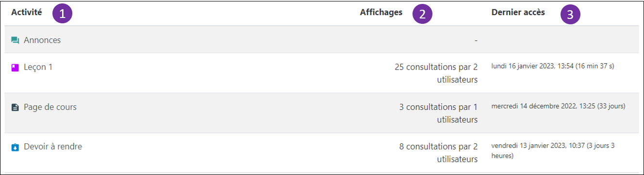Click the lundi 16 janvier 2023 access date
Image resolution: width=644 pixels, height=175 pixels.
coord(553,66)
